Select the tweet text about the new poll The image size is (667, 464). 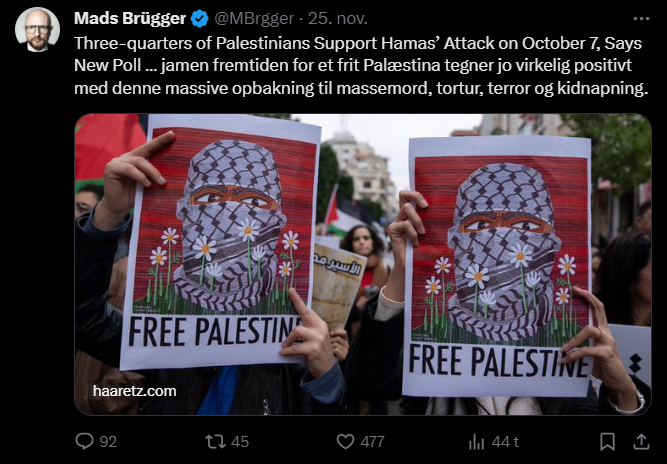click(x=361, y=66)
